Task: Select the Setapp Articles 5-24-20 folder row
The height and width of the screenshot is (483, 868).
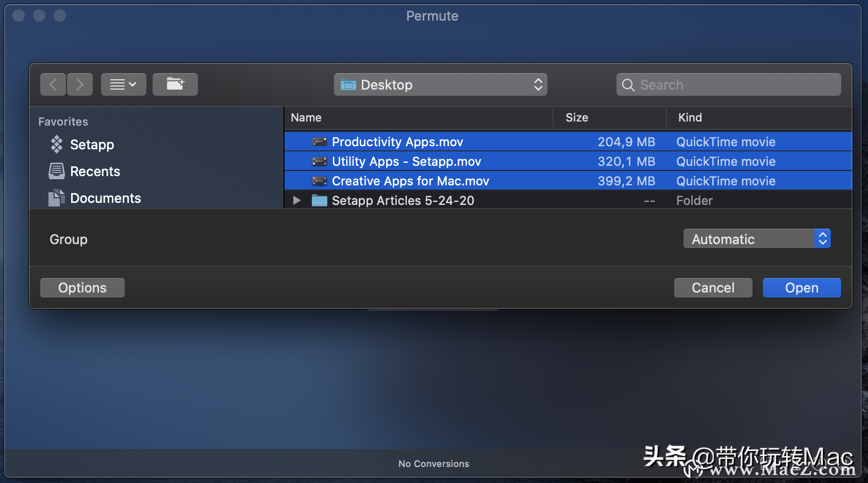Action: [568, 200]
